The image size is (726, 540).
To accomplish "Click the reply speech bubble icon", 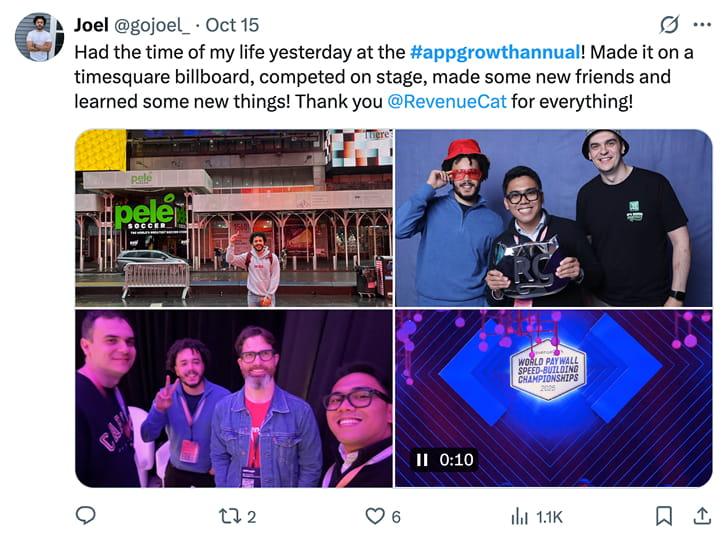I will pyautogui.click(x=85, y=515).
